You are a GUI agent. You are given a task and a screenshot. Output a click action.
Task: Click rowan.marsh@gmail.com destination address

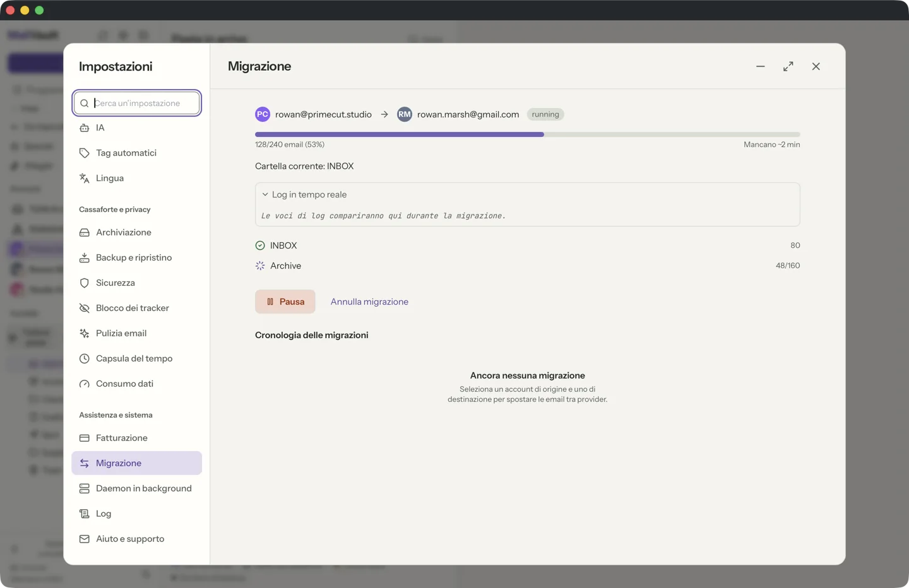[x=468, y=114]
